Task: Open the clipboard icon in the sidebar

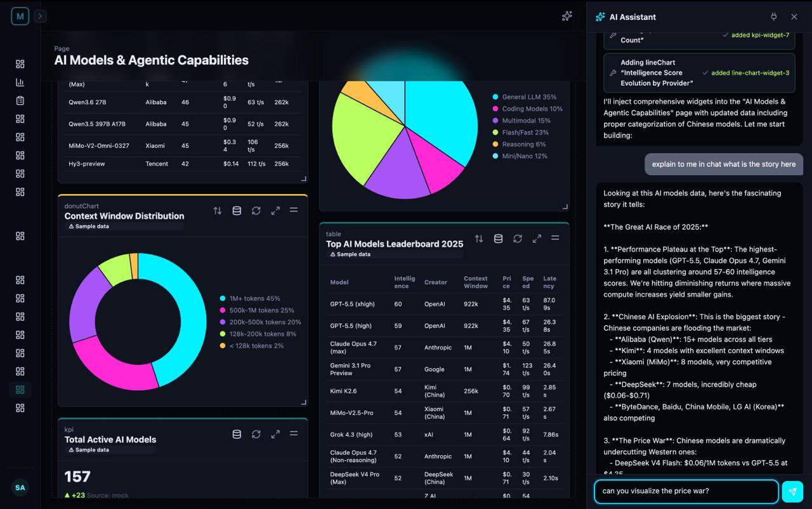Action: (x=20, y=101)
